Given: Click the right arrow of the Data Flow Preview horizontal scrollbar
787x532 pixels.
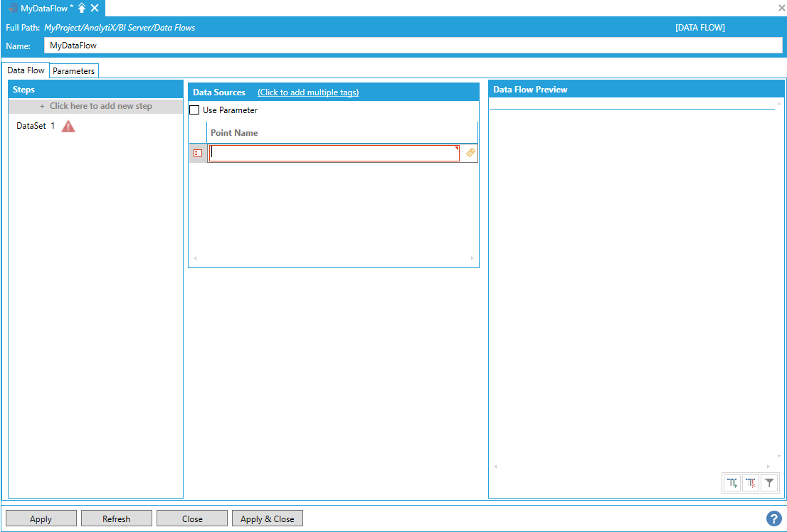Looking at the screenshot, I should click(768, 467).
